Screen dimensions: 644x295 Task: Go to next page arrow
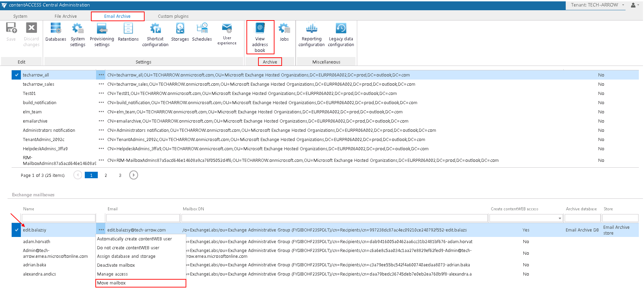point(134,175)
